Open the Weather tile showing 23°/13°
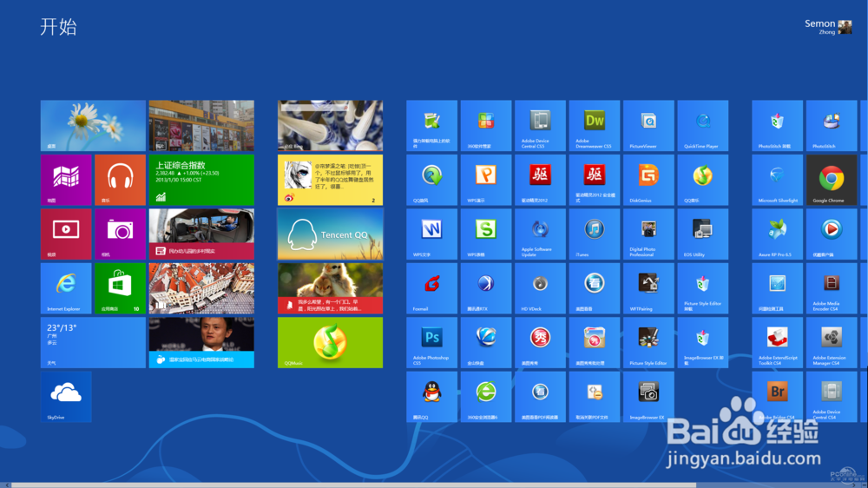Viewport: 868px width, 488px height. (x=93, y=343)
